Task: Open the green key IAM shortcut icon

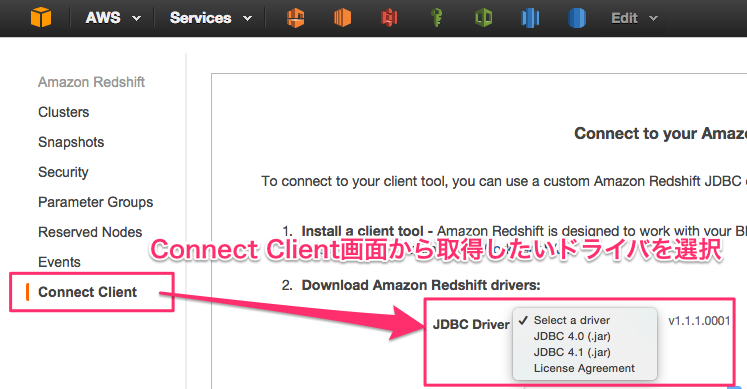Action: (436, 18)
